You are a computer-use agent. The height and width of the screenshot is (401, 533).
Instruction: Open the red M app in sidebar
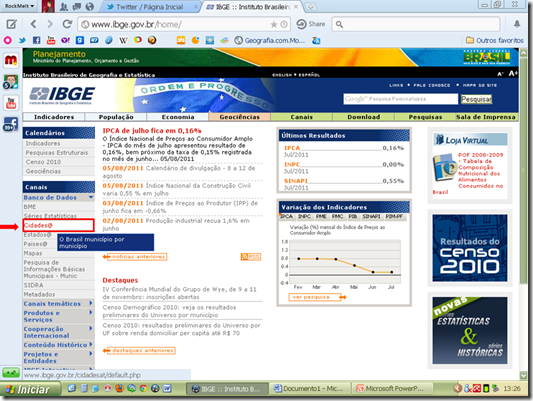[x=11, y=61]
